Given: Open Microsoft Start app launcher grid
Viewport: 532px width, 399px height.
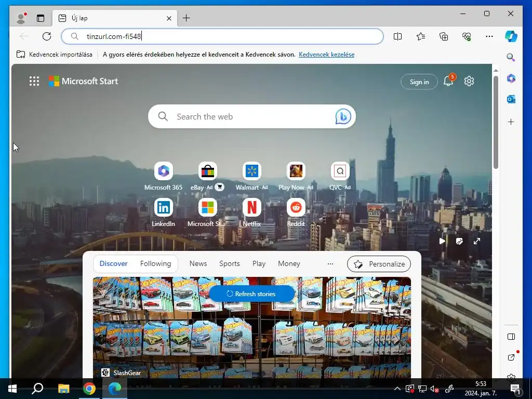Looking at the screenshot, I should [34, 81].
